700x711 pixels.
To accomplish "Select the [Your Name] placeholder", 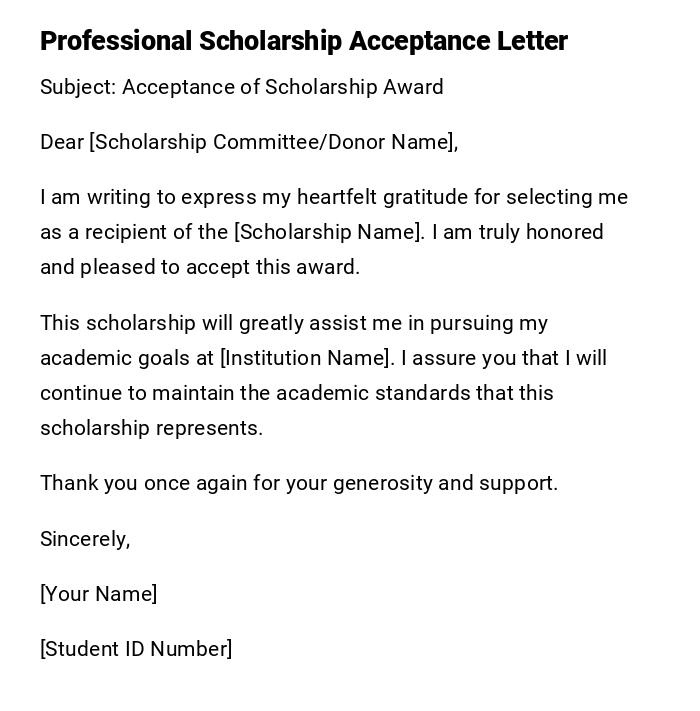I will coord(98,594).
